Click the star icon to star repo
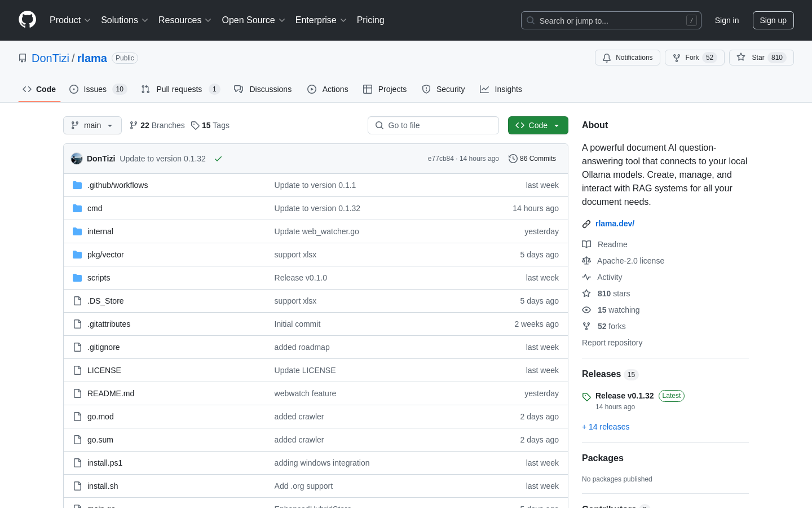This screenshot has width=812, height=508. [741, 57]
